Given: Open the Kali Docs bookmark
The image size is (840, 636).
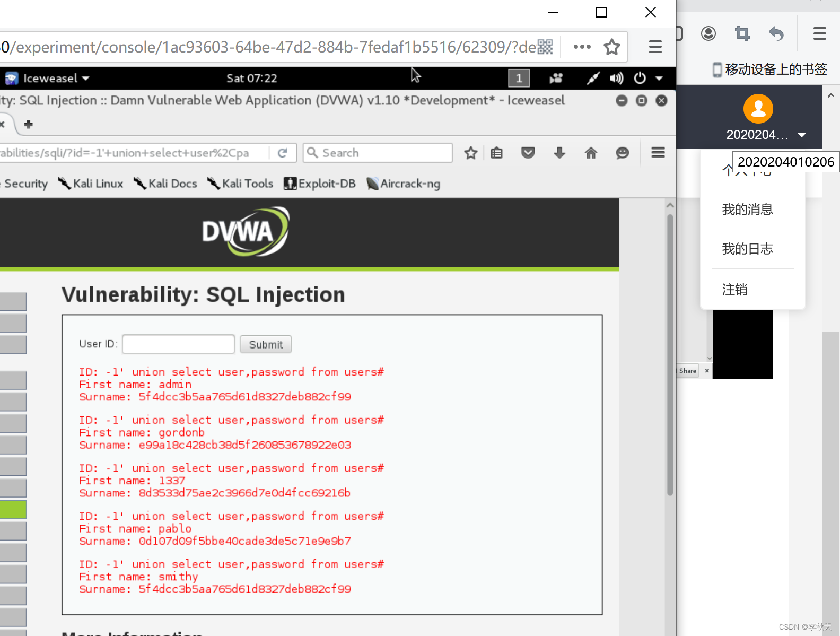Looking at the screenshot, I should click(165, 184).
